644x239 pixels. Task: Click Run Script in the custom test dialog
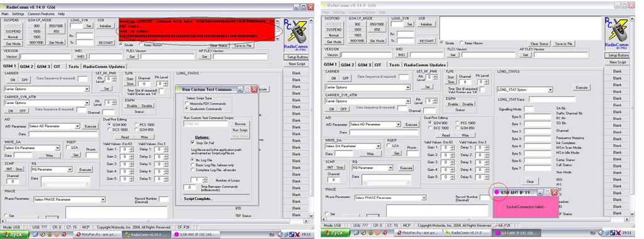click(x=240, y=130)
